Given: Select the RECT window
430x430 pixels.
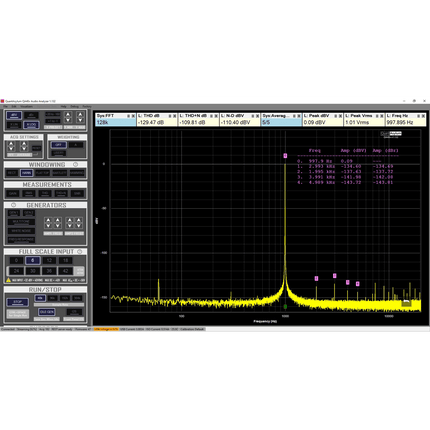Looking at the screenshot, I should coord(12,173).
